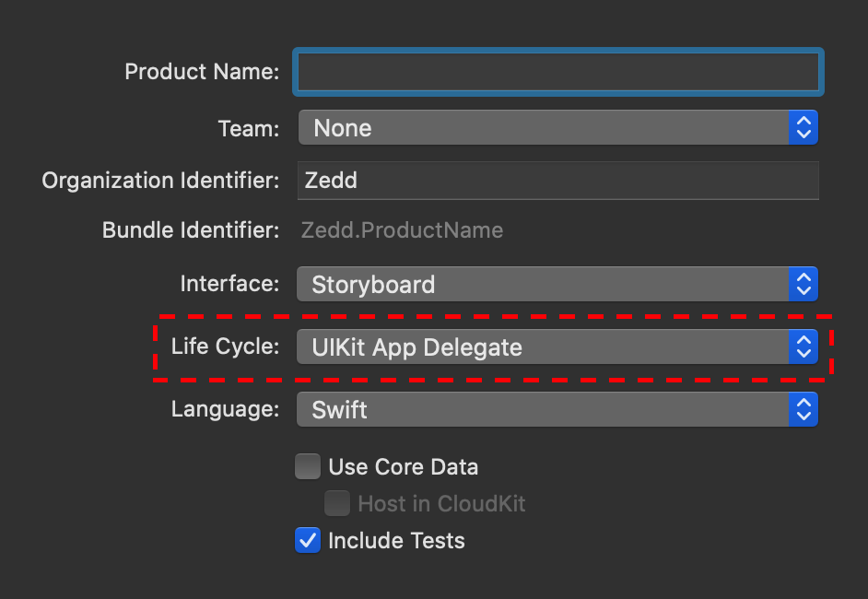Open the Life Cycle dropdown
Image resolution: width=868 pixels, height=599 pixels.
544,347
